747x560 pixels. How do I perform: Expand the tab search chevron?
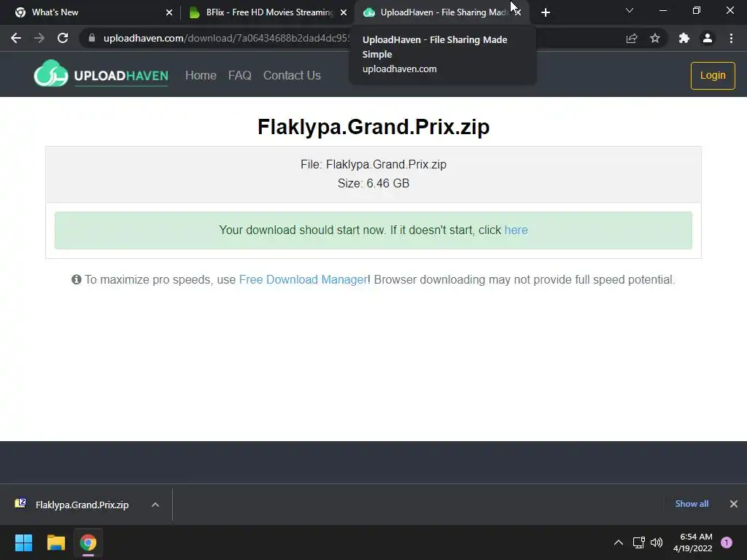click(x=630, y=10)
